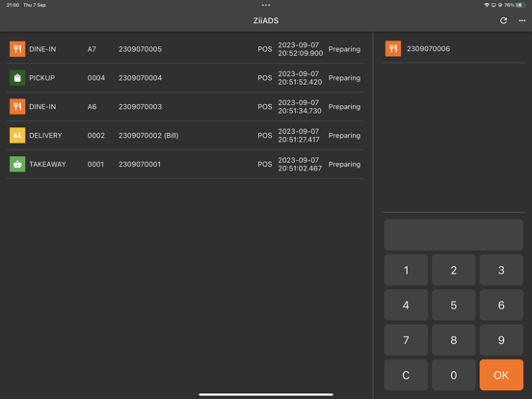This screenshot has height=399, width=532.
Task: Click the ZiiADS title
Action: 266,20
